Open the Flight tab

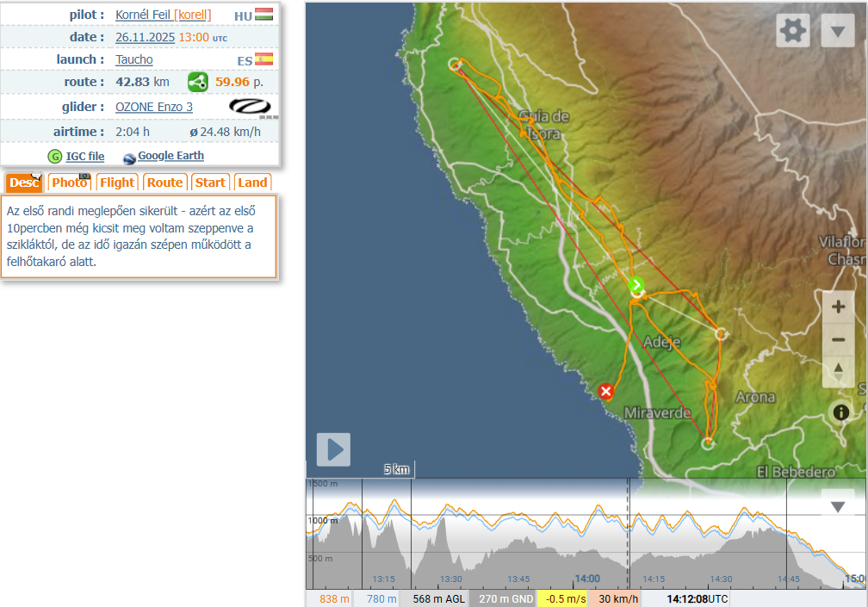116,183
